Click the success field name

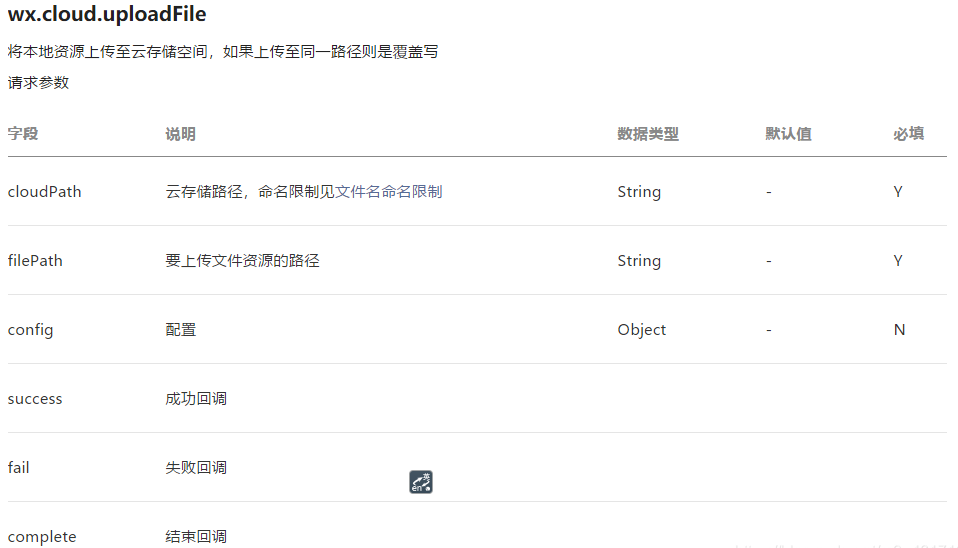(x=35, y=399)
